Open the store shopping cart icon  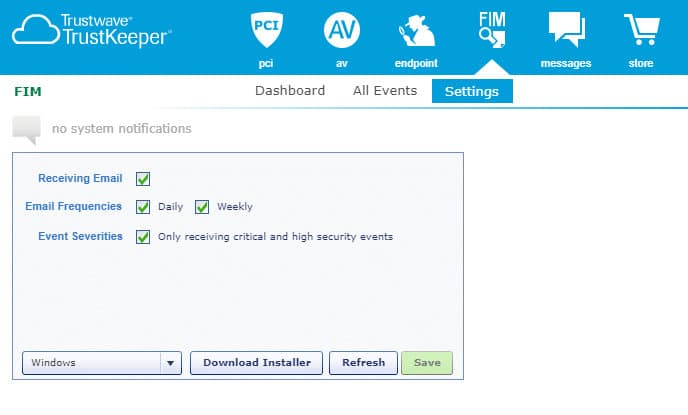(x=641, y=29)
